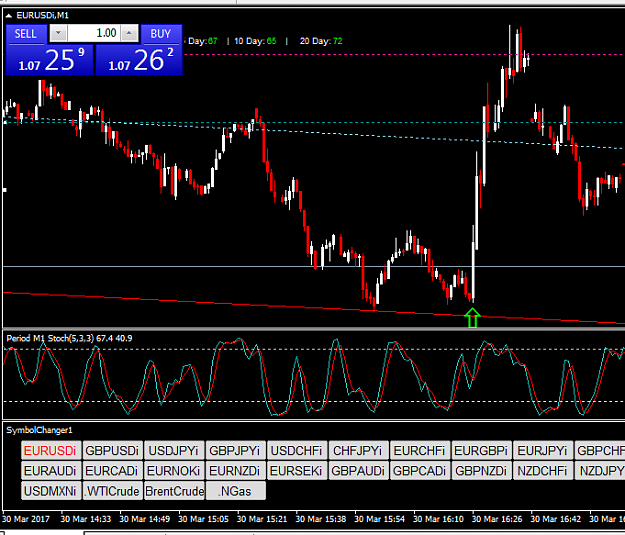Click the 30 Mar 14:33 time label
Screen dimensions: 625x535
click(x=86, y=519)
